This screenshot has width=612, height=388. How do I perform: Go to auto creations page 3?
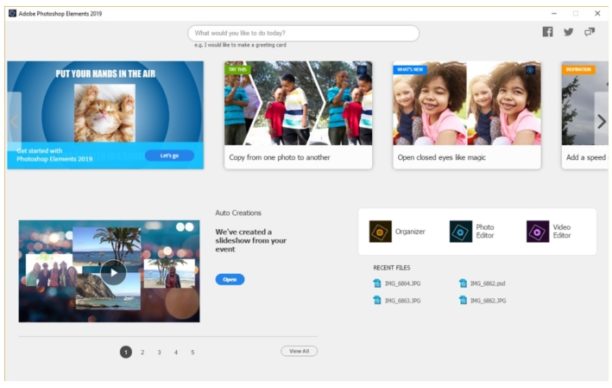pos(159,352)
